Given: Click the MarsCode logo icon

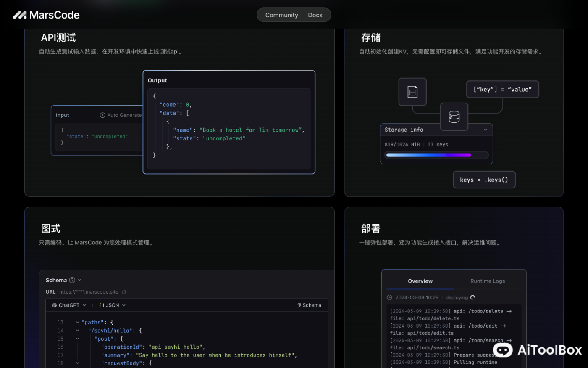Looking at the screenshot, I should [19, 15].
